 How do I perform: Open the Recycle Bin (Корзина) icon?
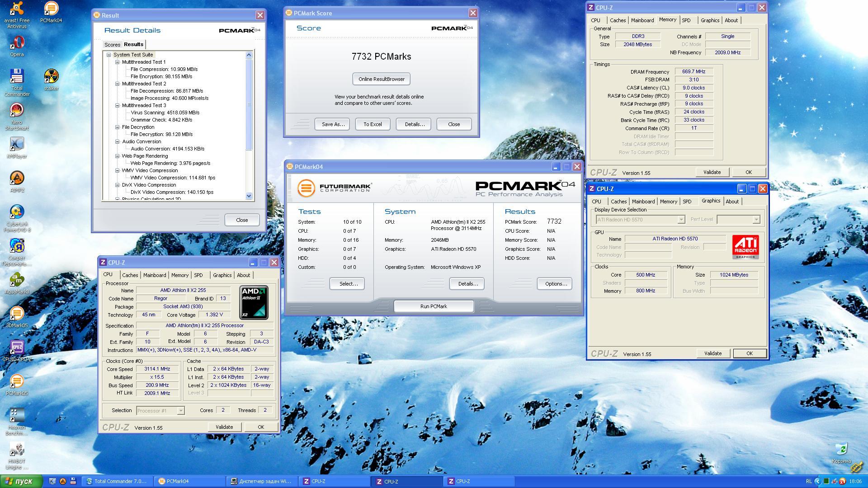coord(841,453)
